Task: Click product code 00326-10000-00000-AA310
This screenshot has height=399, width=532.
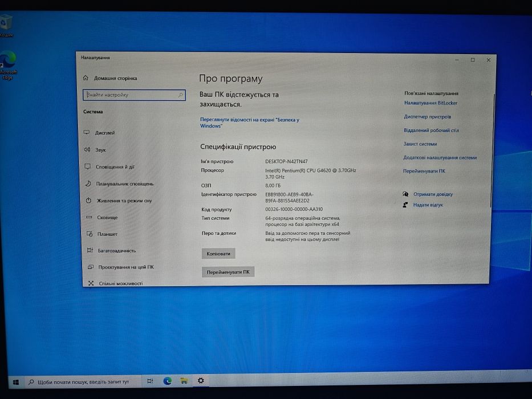Action: point(294,209)
